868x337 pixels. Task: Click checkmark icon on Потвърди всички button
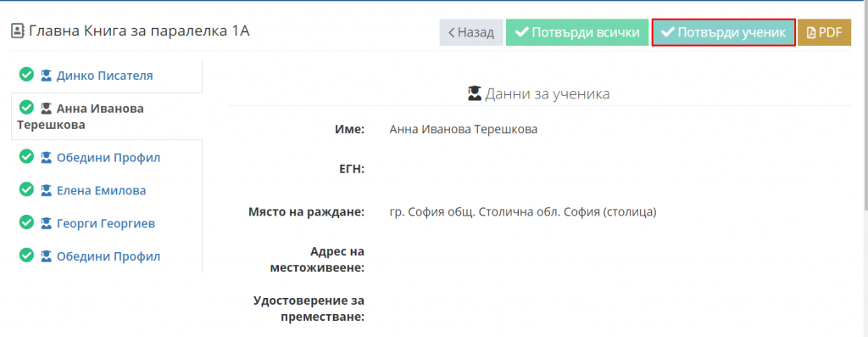(521, 32)
